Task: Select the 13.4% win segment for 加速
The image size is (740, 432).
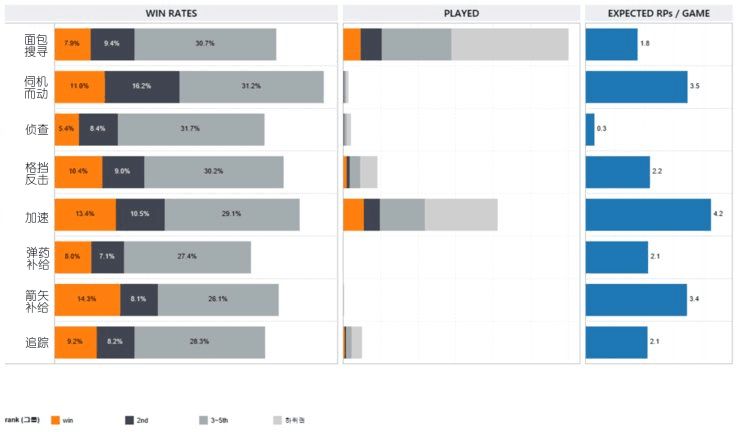Action: pos(85,215)
